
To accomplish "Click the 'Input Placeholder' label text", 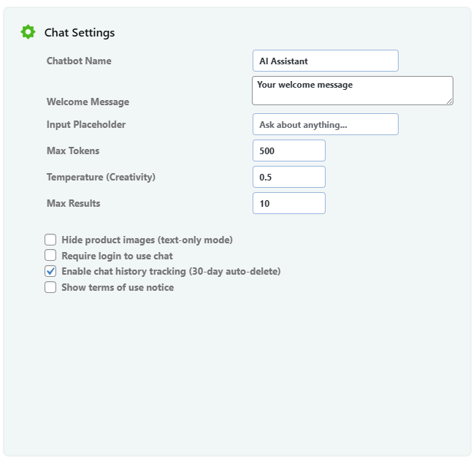I will [86, 125].
